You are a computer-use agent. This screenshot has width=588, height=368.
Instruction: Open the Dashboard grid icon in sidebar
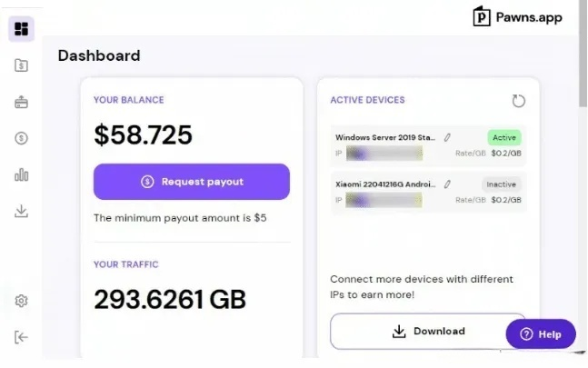pos(21,29)
